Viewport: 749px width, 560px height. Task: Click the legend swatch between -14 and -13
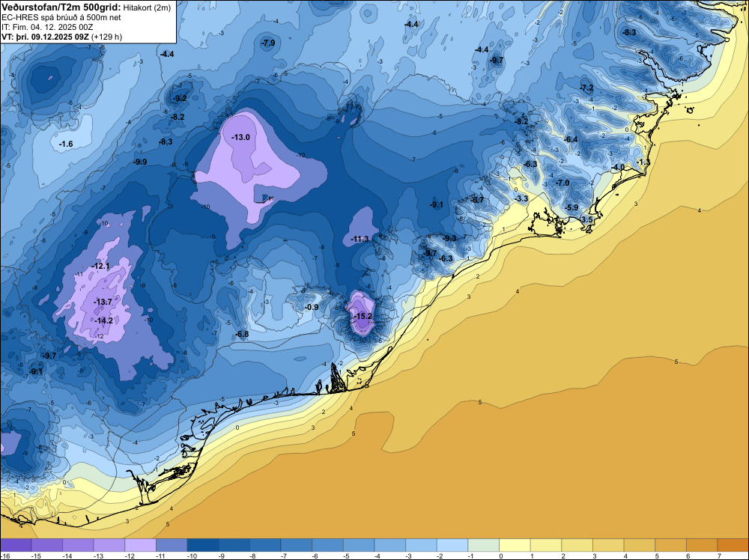coord(79,545)
